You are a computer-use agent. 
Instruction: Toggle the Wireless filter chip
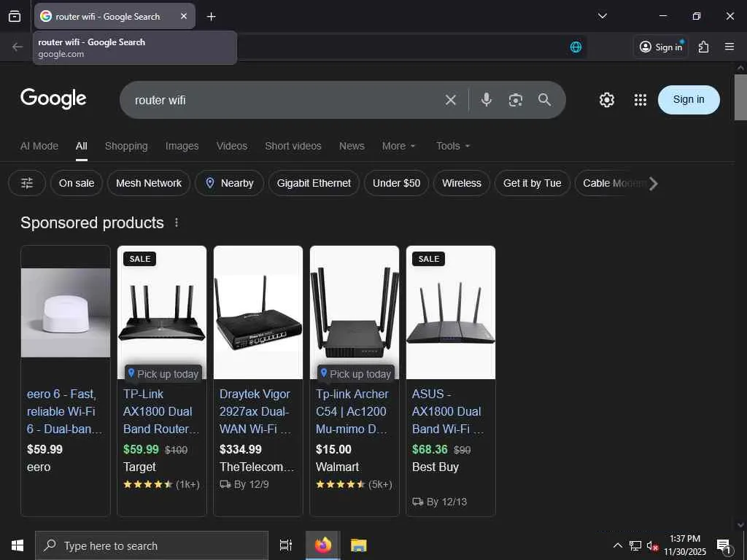pyautogui.click(x=462, y=183)
